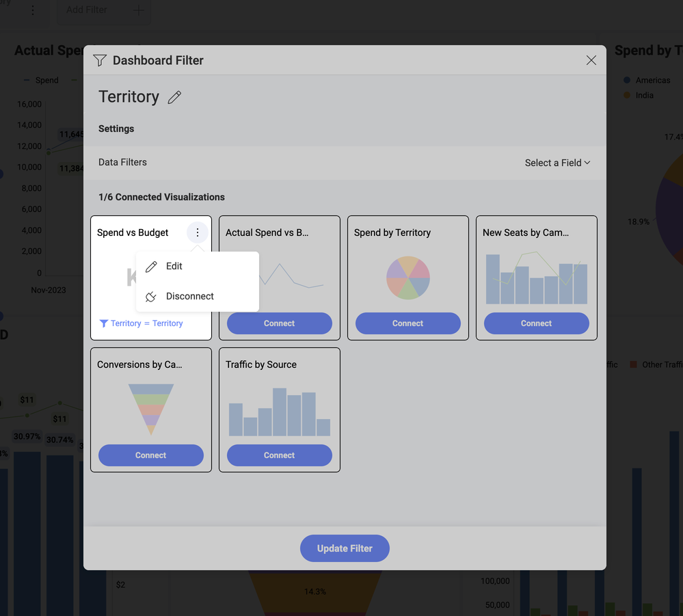
Task: Open the Select a Field dropdown
Action: click(557, 163)
